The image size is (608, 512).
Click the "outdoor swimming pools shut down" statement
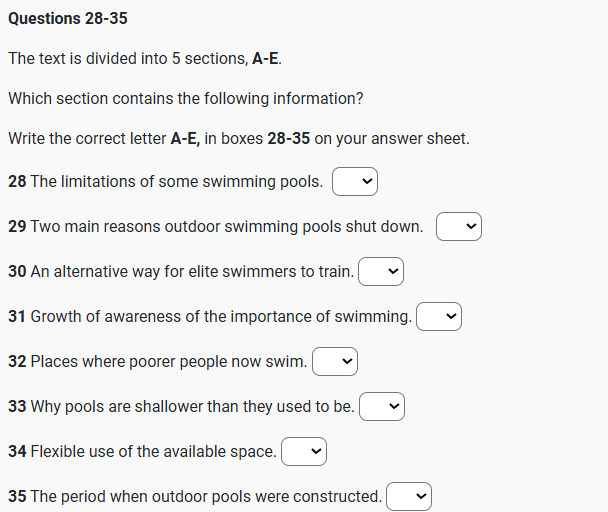[226, 227]
